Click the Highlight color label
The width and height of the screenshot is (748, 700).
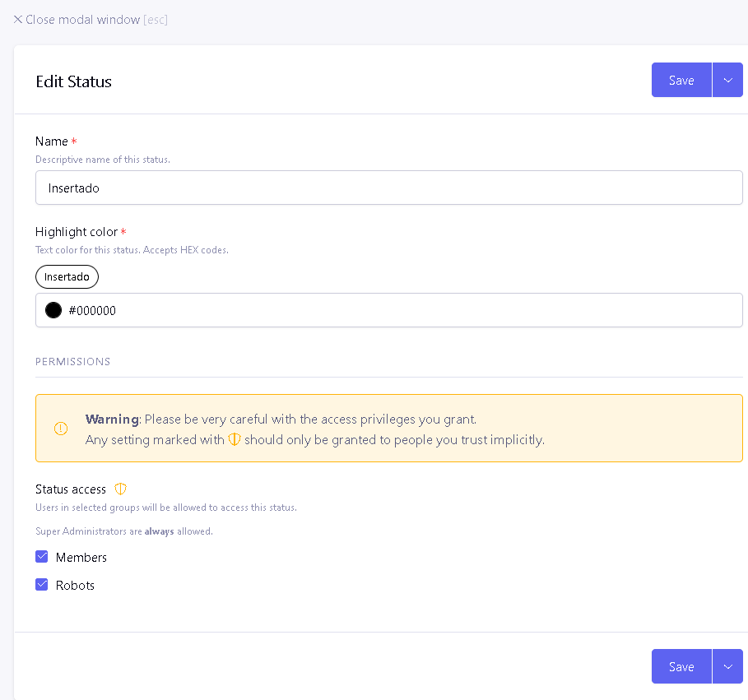[x=77, y=232]
